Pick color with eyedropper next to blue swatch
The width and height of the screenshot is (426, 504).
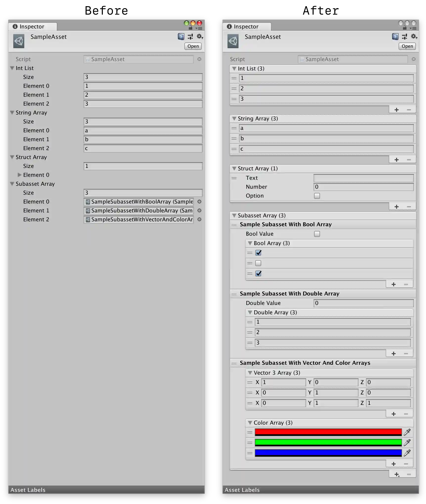coord(407,453)
